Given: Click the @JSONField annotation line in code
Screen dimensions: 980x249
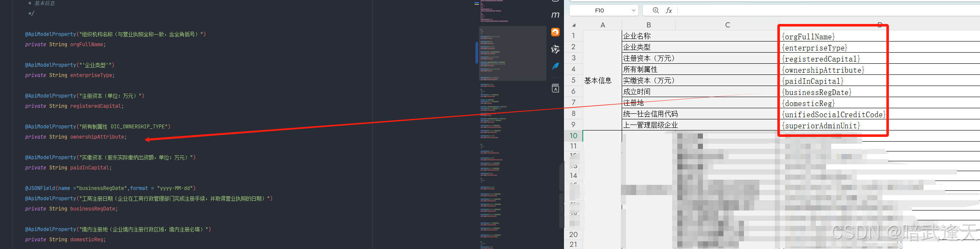Looking at the screenshot, I should [x=110, y=188].
